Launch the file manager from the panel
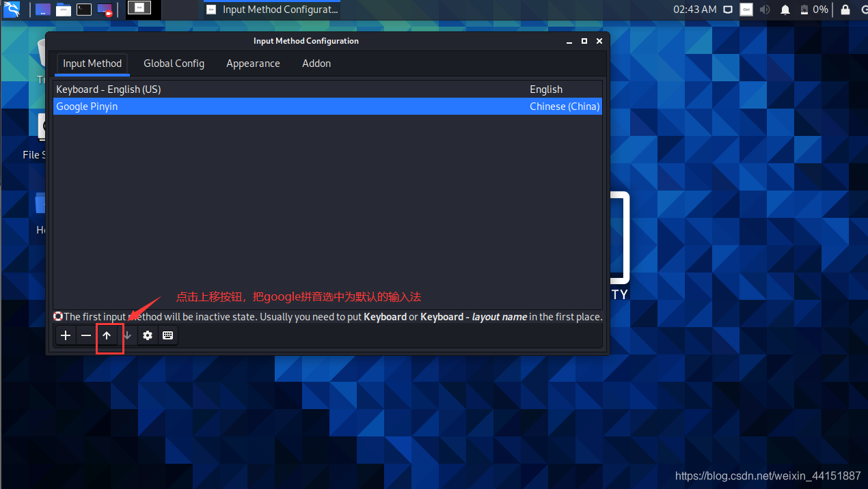Screen dimensions: 868x489 click(64, 10)
